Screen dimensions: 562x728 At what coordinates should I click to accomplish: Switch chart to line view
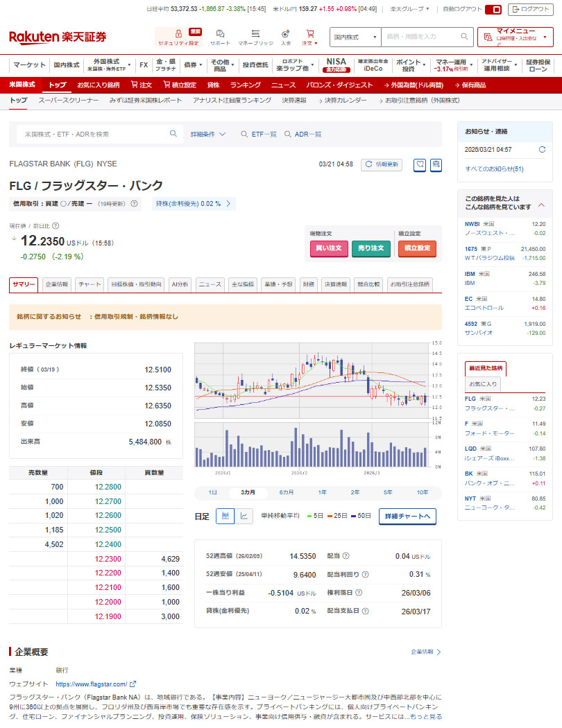click(x=244, y=516)
